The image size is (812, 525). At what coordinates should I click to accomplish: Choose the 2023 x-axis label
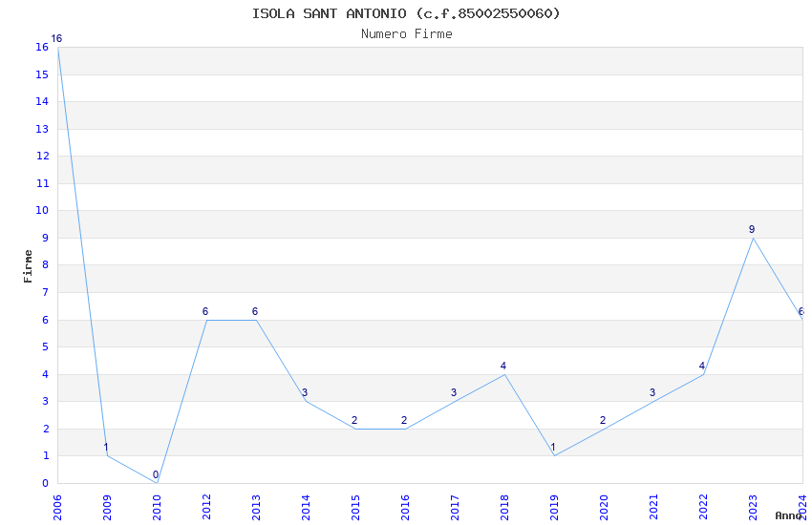(x=753, y=508)
